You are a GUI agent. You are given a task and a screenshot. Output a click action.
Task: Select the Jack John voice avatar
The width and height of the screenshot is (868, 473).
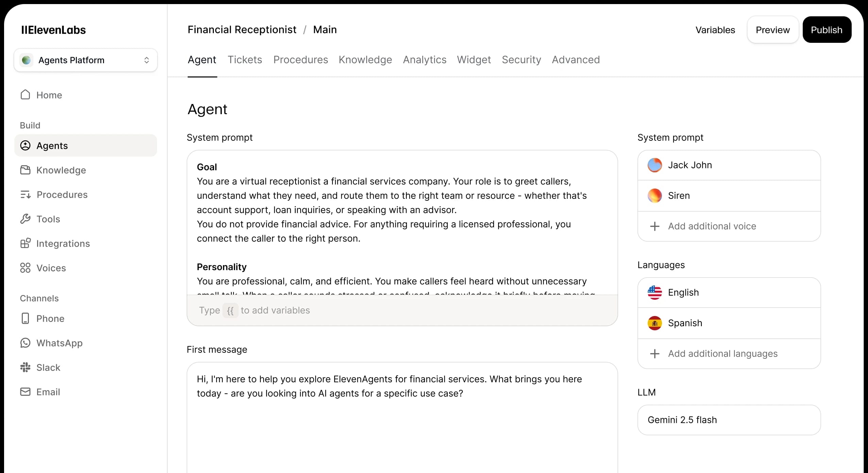point(655,165)
